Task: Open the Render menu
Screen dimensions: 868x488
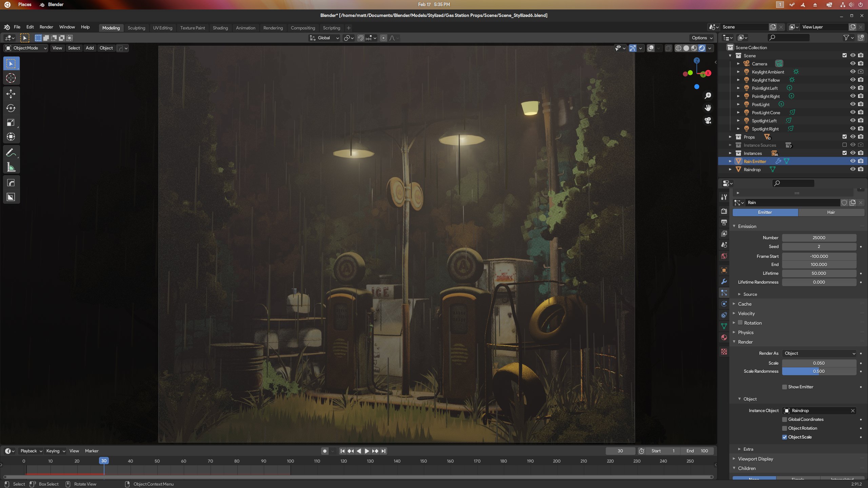Action: pyautogui.click(x=46, y=27)
